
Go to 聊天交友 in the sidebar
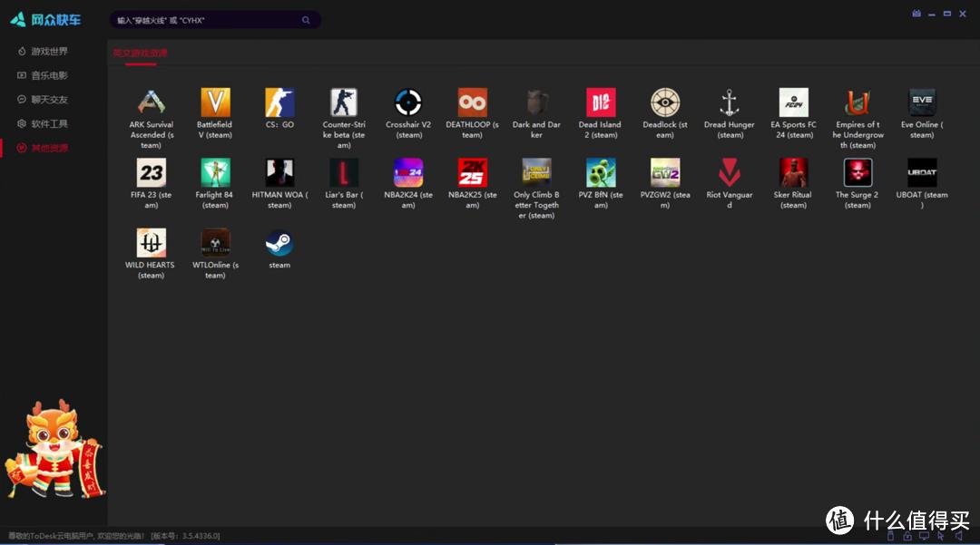[49, 100]
